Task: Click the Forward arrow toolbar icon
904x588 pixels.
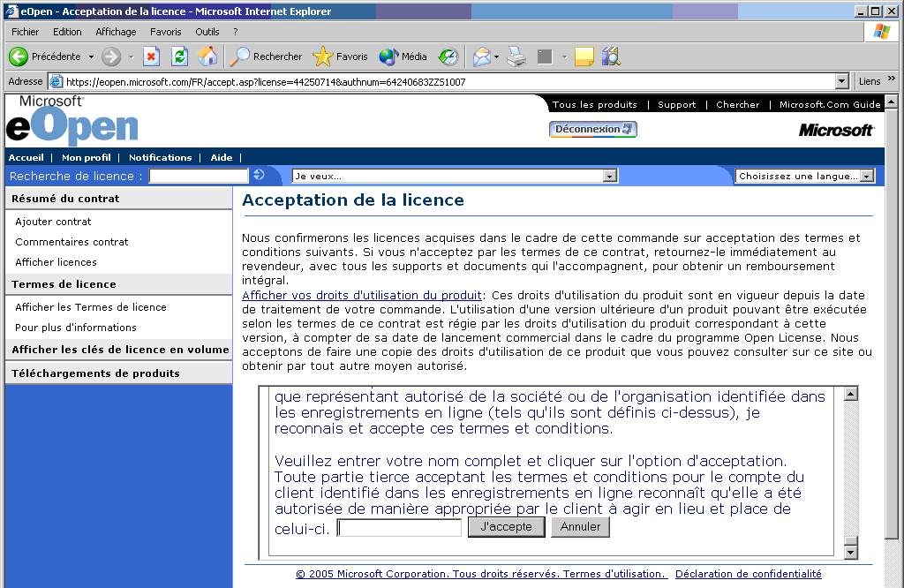Action: click(110, 57)
